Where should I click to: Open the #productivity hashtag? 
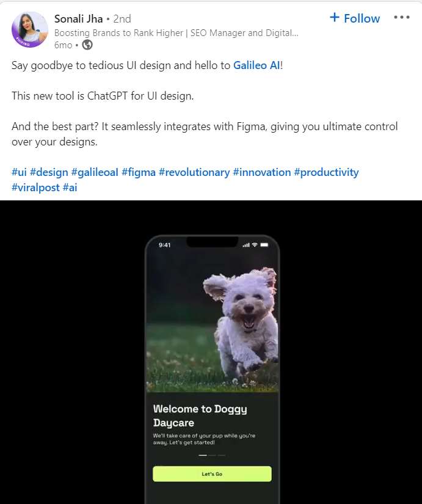click(326, 172)
